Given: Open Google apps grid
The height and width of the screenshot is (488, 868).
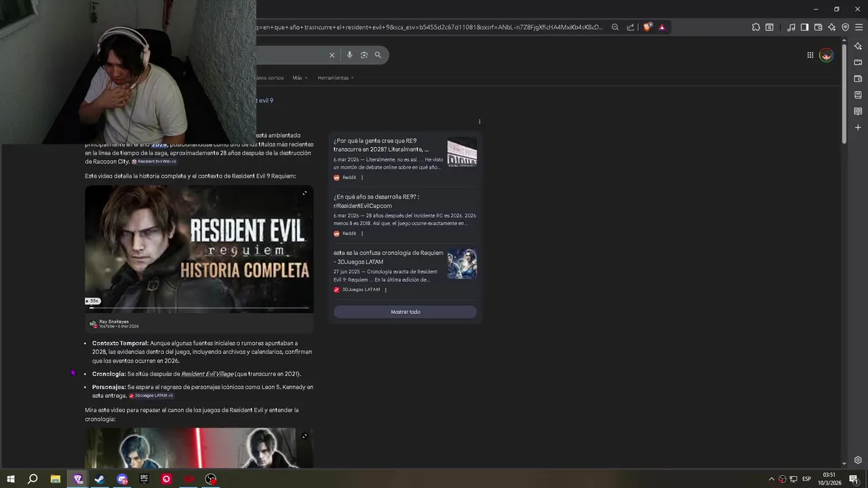Looking at the screenshot, I should click(x=810, y=55).
